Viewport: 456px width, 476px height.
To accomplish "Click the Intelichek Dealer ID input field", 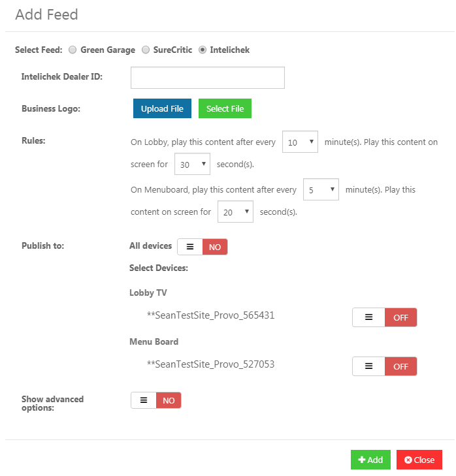I will point(208,78).
